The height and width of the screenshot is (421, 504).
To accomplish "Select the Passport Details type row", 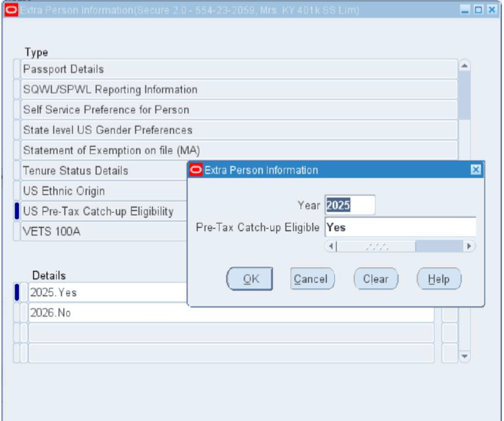I will click(x=239, y=69).
